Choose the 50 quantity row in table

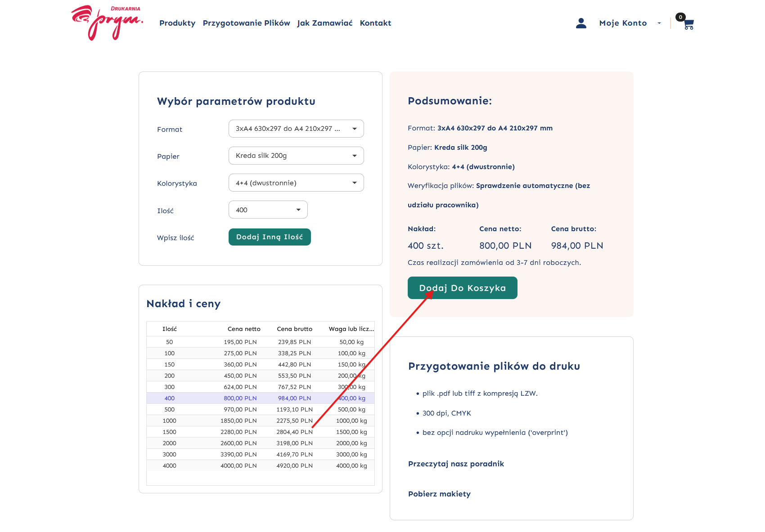[260, 342]
